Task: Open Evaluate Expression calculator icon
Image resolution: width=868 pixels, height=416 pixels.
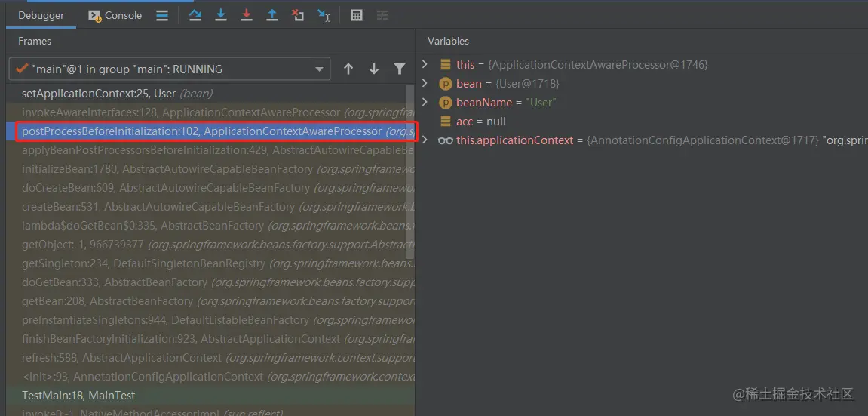Action: (x=357, y=16)
